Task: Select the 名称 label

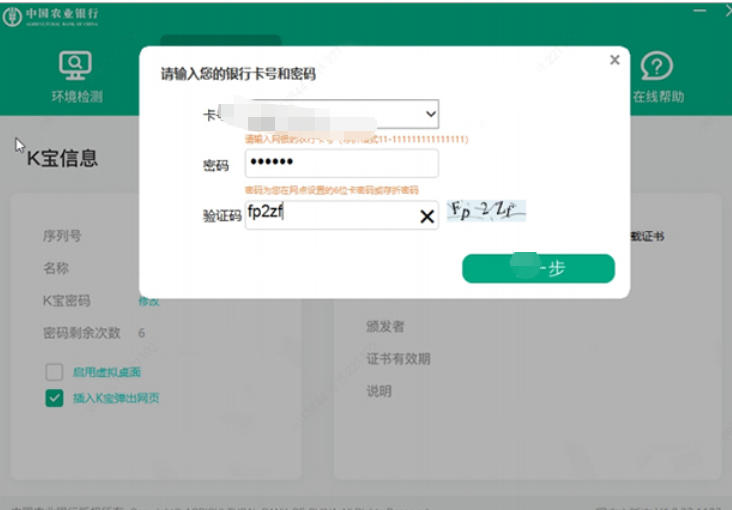Action: pyautogui.click(x=56, y=268)
